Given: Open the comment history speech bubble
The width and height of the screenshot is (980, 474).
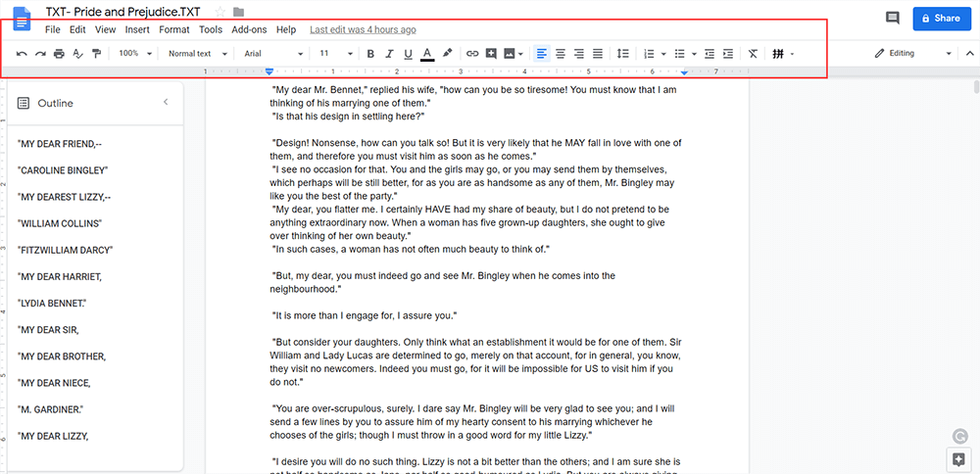Looking at the screenshot, I should (892, 18).
